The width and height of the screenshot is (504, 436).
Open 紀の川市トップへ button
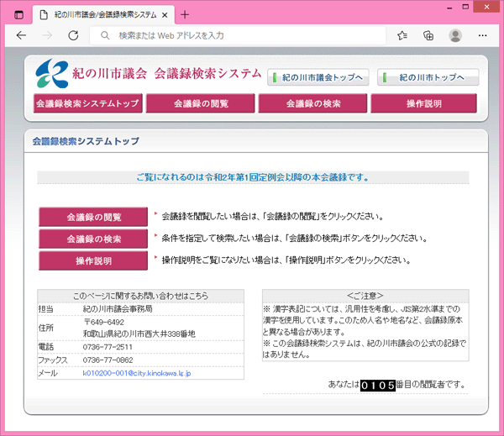428,77
